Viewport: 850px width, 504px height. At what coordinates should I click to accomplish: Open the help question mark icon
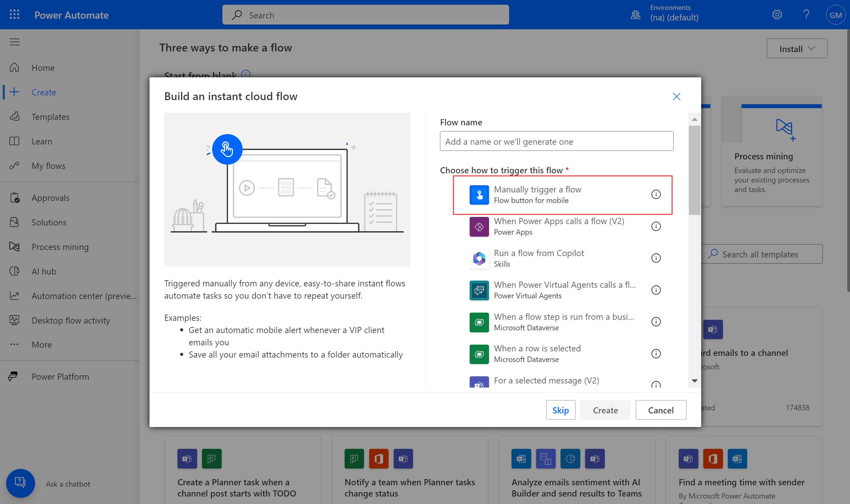pyautogui.click(x=806, y=15)
